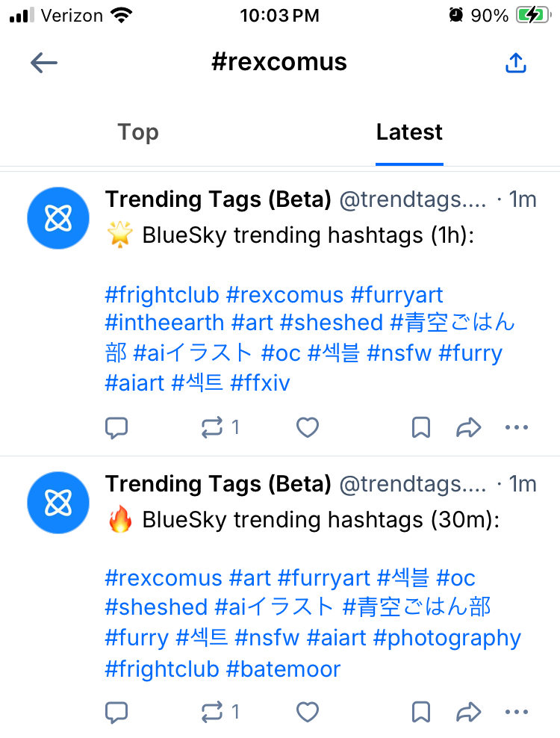
Task: Bookmark the 1h trending hashtags post
Action: tap(421, 427)
